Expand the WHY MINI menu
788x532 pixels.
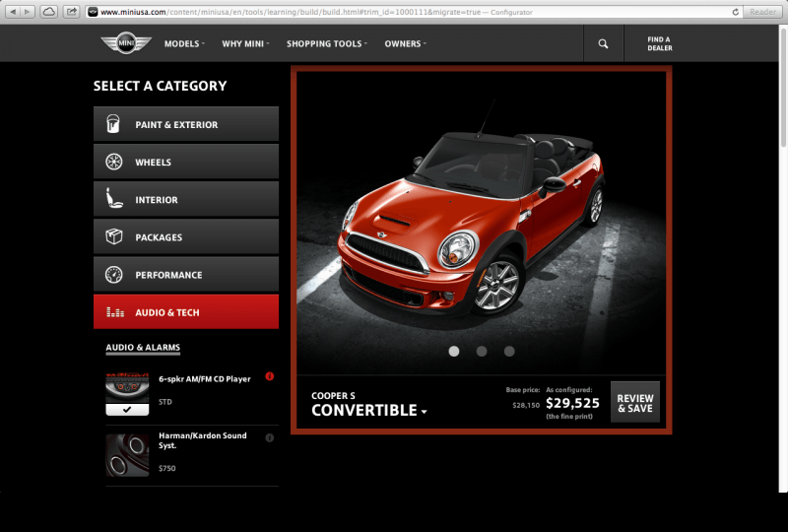coord(245,43)
